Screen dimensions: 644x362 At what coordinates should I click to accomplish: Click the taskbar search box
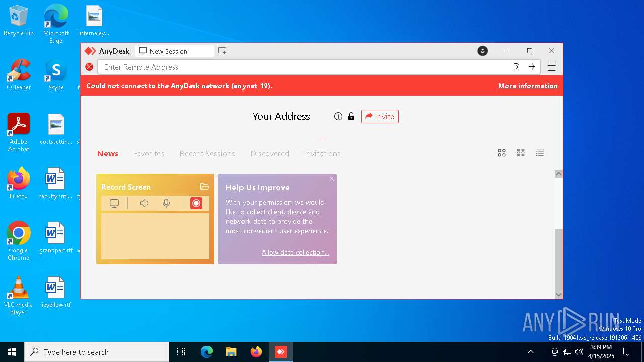[97, 352]
